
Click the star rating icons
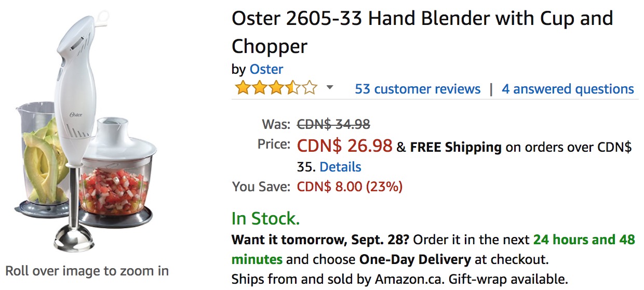click(276, 87)
